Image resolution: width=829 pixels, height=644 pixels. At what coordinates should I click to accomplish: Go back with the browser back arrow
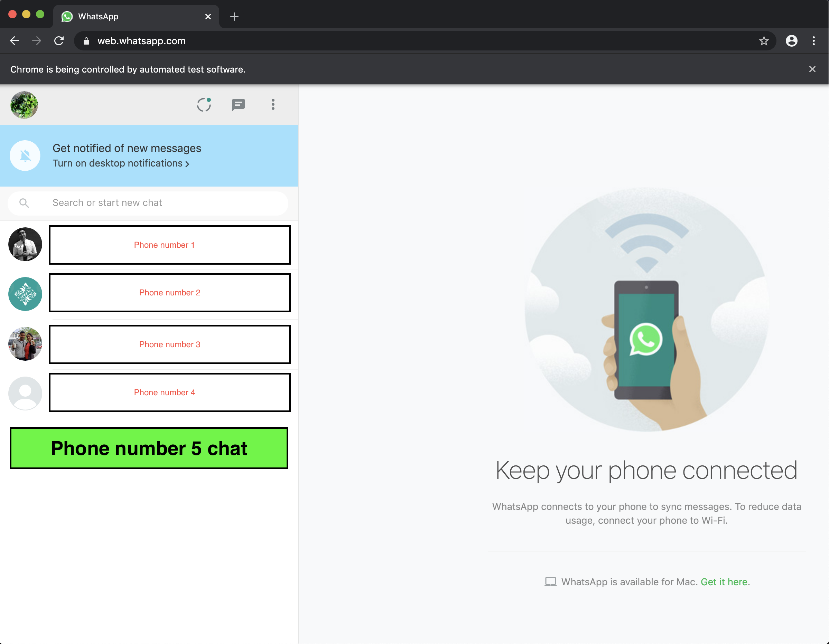pos(15,40)
